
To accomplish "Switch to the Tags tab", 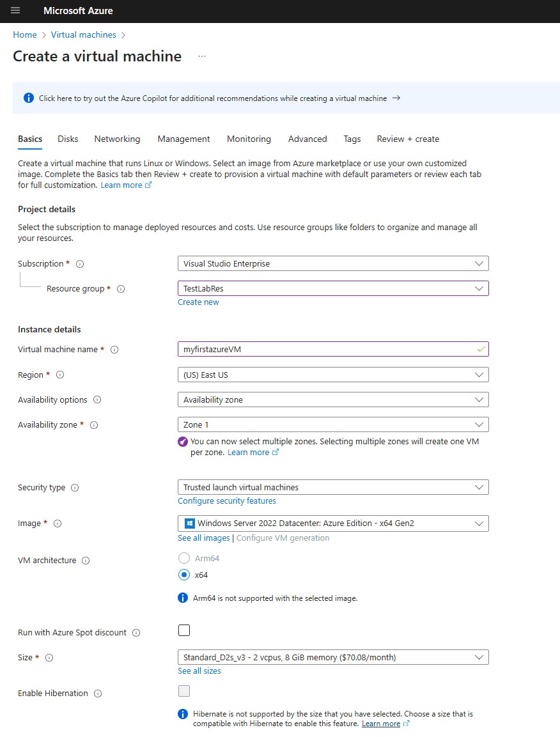I will click(x=352, y=139).
